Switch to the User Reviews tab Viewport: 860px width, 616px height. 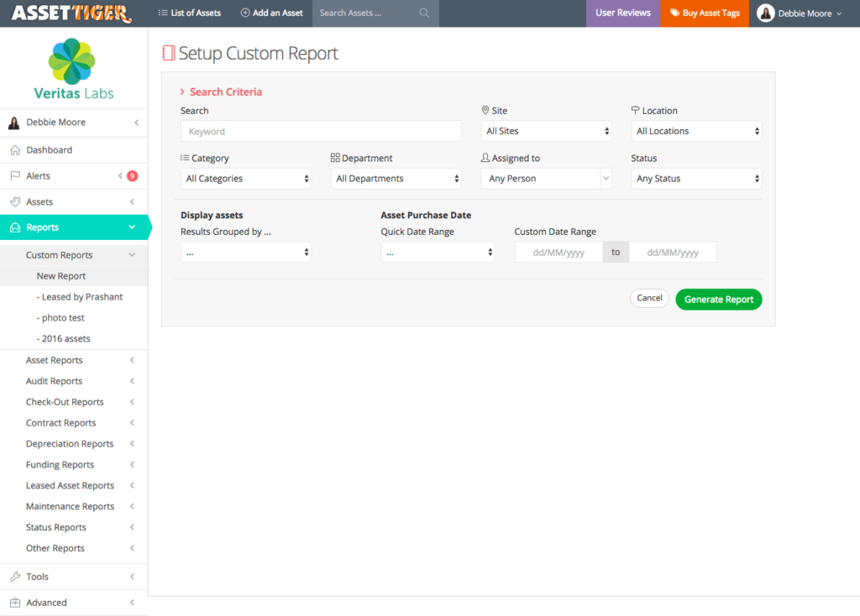coord(622,13)
